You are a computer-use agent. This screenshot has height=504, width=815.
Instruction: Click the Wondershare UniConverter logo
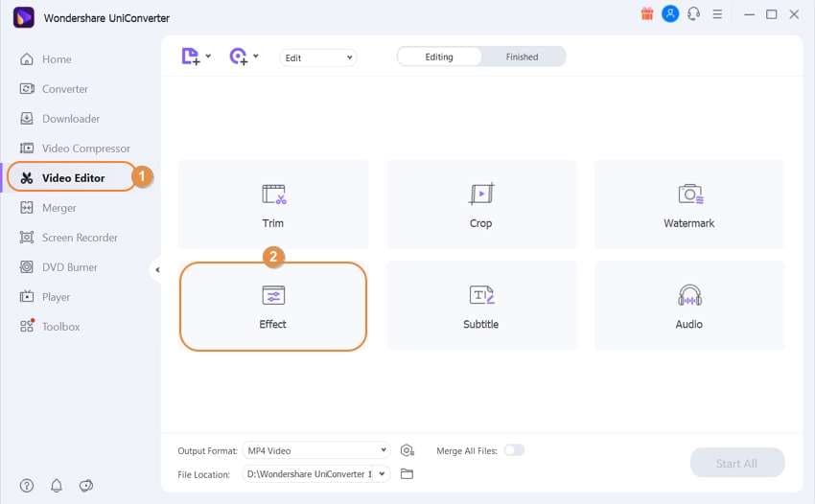(23, 17)
